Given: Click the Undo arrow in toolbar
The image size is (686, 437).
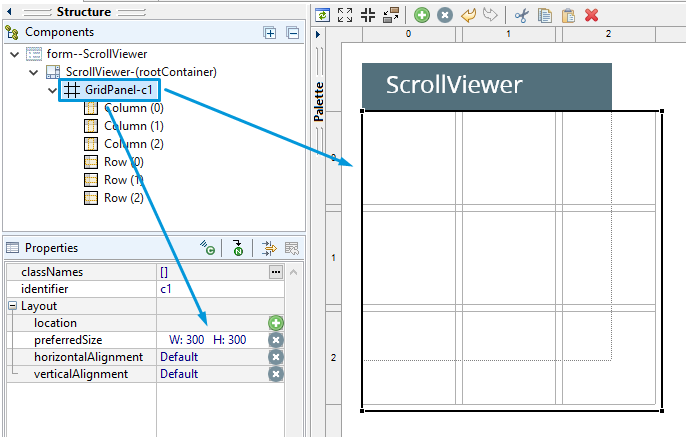Looking at the screenshot, I should pyautogui.click(x=468, y=15).
